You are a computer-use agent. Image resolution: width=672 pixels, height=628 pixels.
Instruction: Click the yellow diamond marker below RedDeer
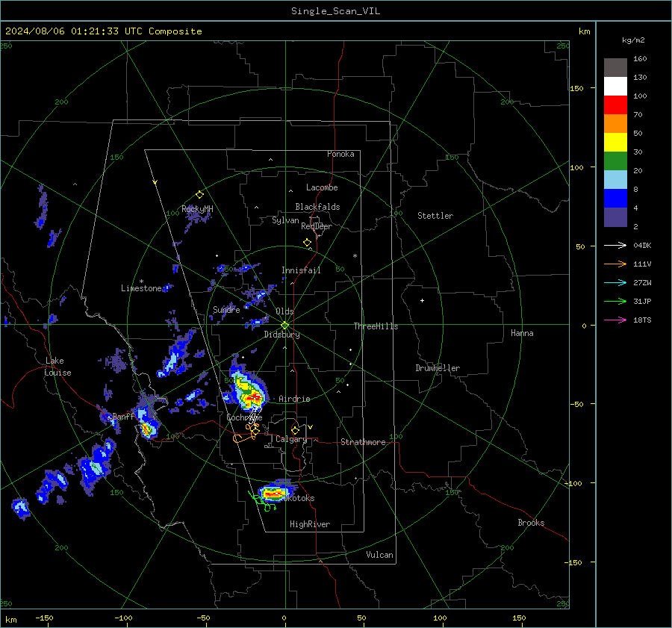[308, 243]
